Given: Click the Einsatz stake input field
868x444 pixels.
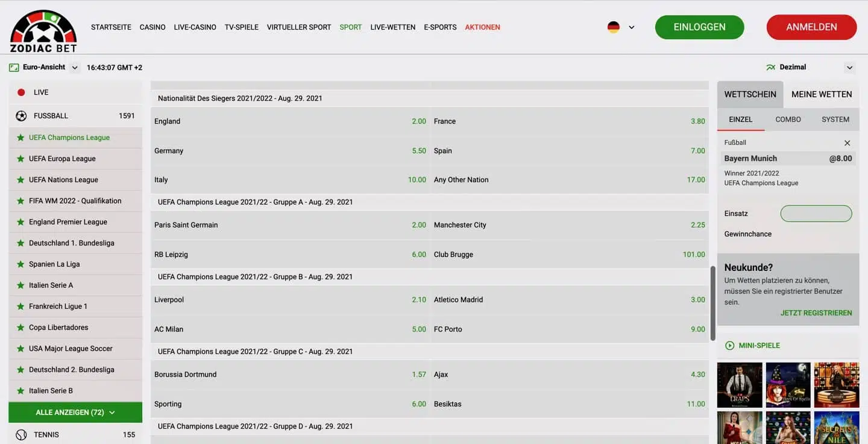Looking at the screenshot, I should tap(816, 214).
